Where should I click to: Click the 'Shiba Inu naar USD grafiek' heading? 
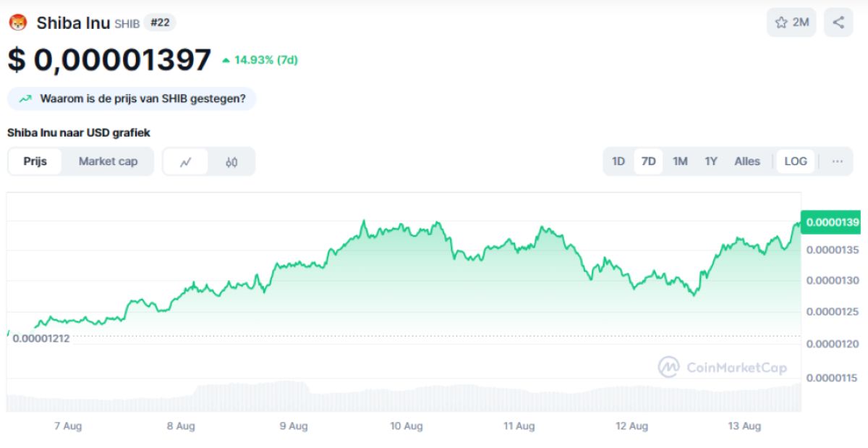79,132
